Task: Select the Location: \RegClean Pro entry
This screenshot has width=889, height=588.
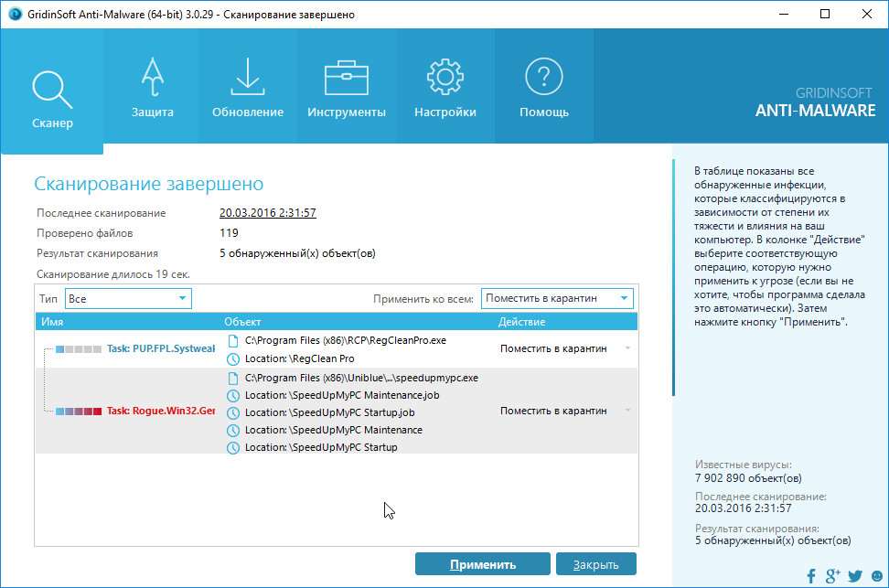Action: (x=299, y=358)
